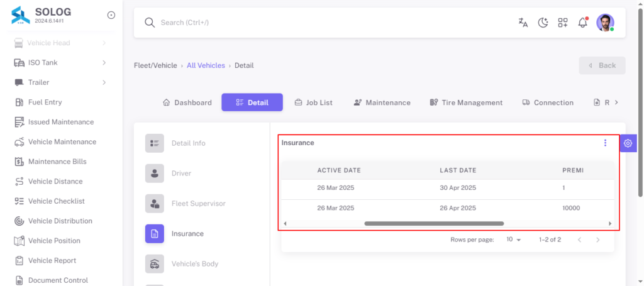644x286 pixels.
Task: Toggle the sidebar pin circle icon
Action: pyautogui.click(x=111, y=15)
